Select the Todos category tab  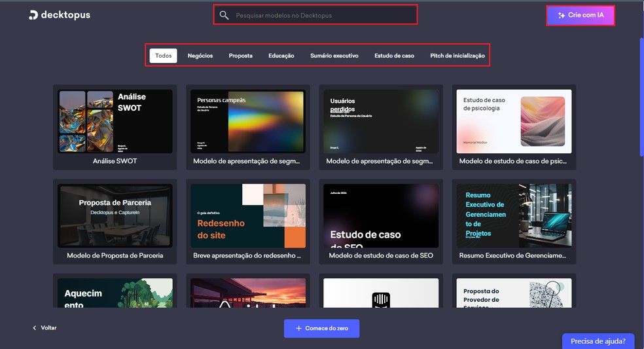[x=163, y=56]
